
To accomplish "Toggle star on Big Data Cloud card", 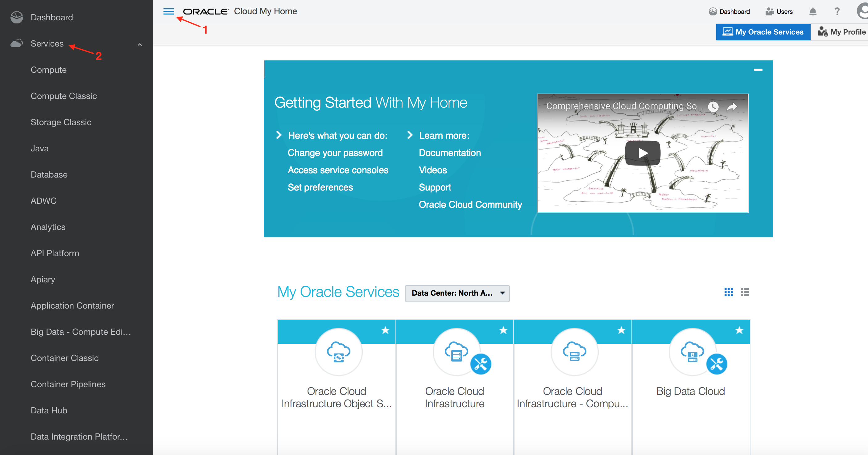I will point(739,330).
